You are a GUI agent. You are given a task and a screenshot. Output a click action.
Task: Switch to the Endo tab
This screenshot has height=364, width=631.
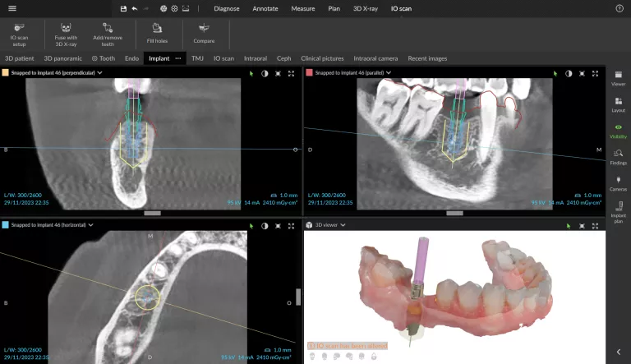click(x=131, y=58)
